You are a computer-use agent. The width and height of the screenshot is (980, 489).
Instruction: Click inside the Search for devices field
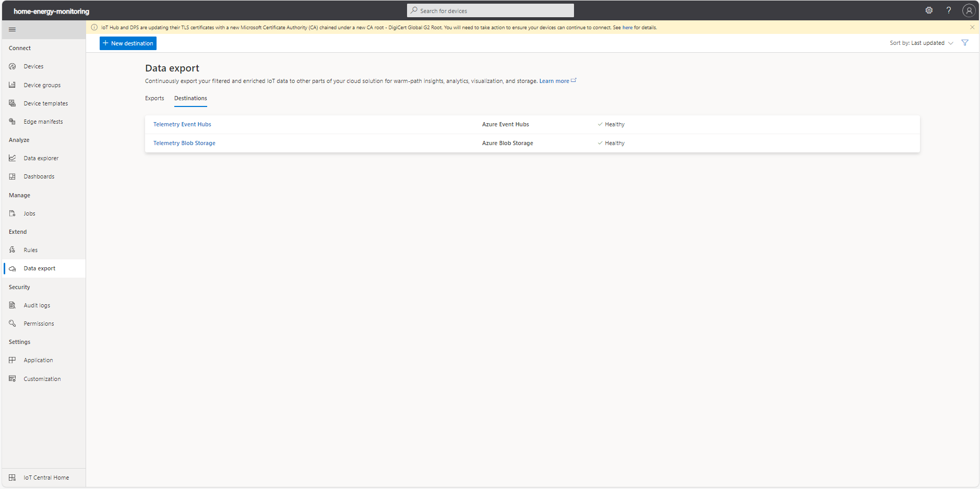[x=490, y=10]
